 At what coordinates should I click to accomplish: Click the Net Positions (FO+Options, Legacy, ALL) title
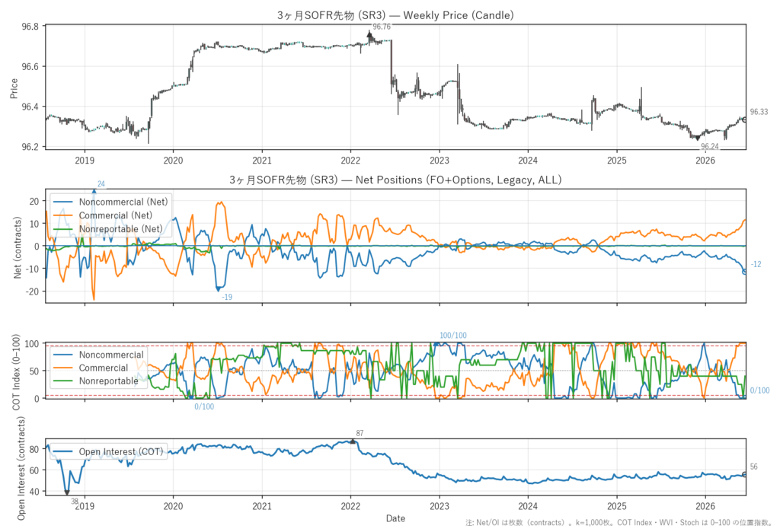tap(395, 180)
